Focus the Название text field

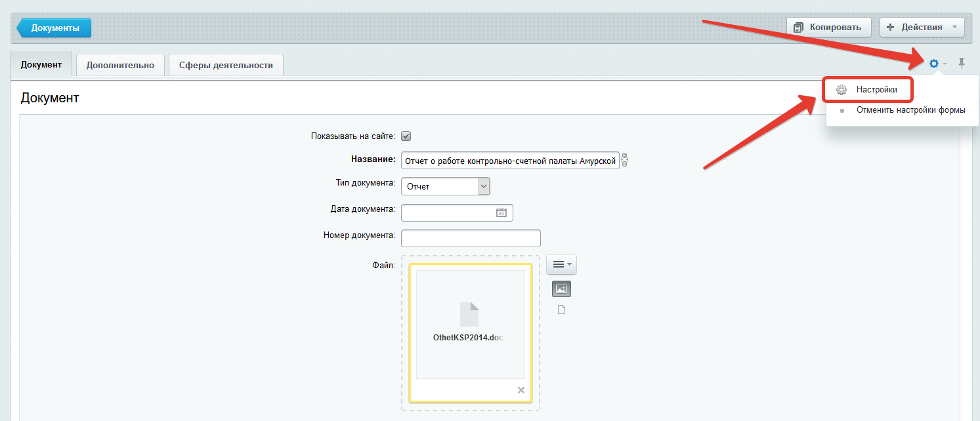click(x=510, y=160)
